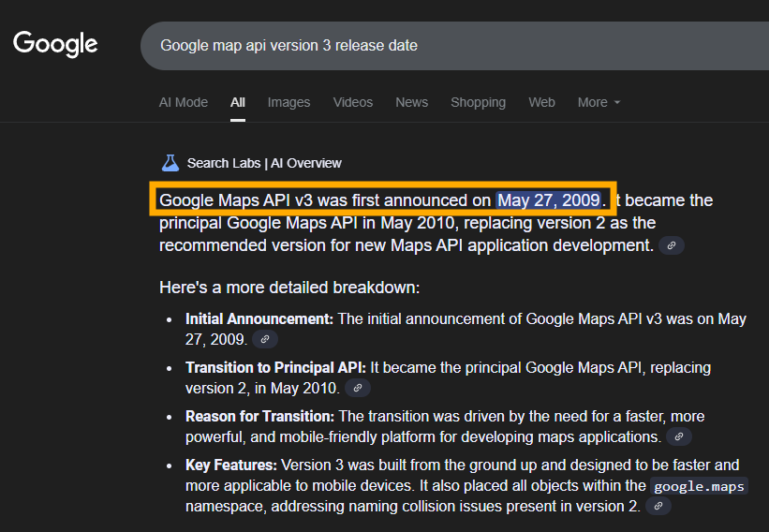Switch to the Images tab
The image size is (769, 532).
[x=288, y=102]
